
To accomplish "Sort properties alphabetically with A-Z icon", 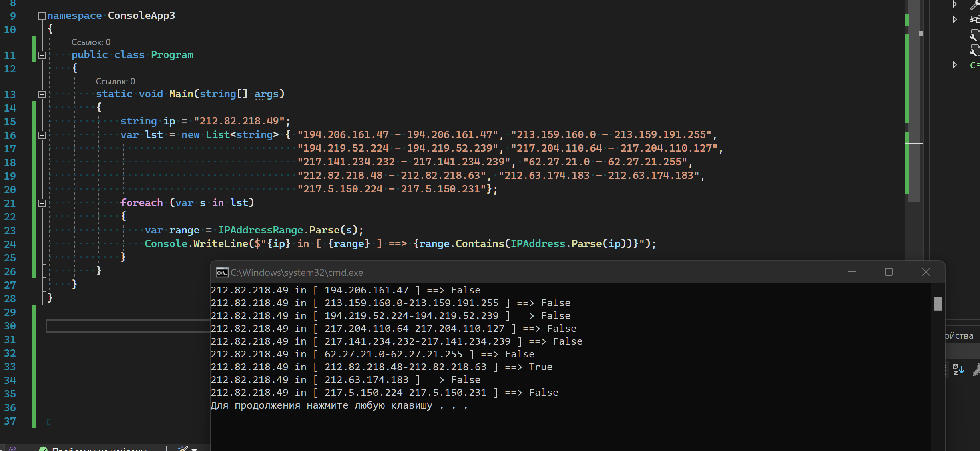I will click(958, 369).
